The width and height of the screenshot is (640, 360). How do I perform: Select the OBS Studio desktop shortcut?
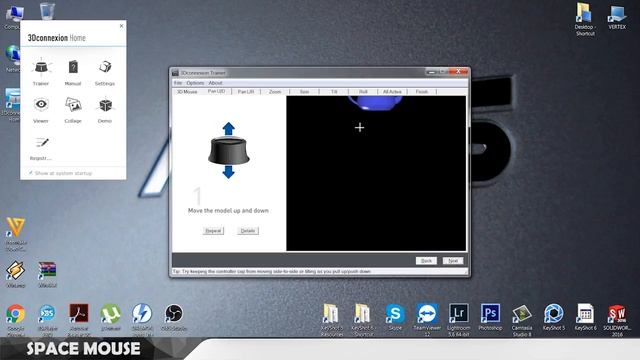coord(174,318)
